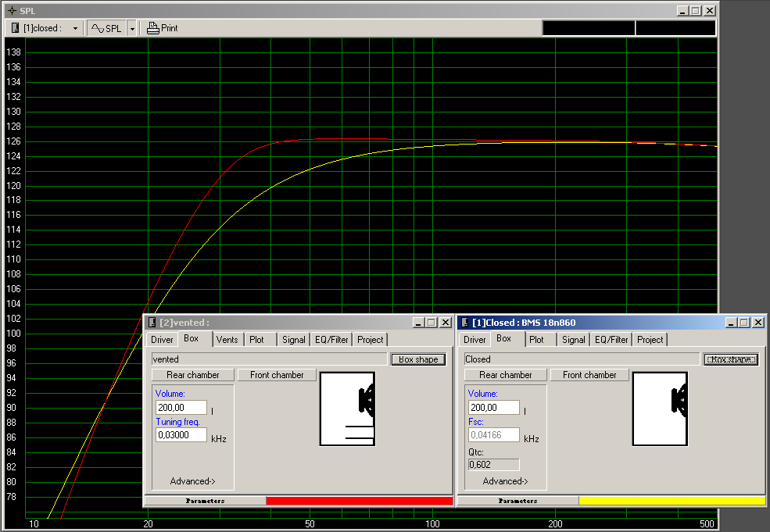Click the vented box name field
The height and width of the screenshot is (532, 770).
(270, 359)
